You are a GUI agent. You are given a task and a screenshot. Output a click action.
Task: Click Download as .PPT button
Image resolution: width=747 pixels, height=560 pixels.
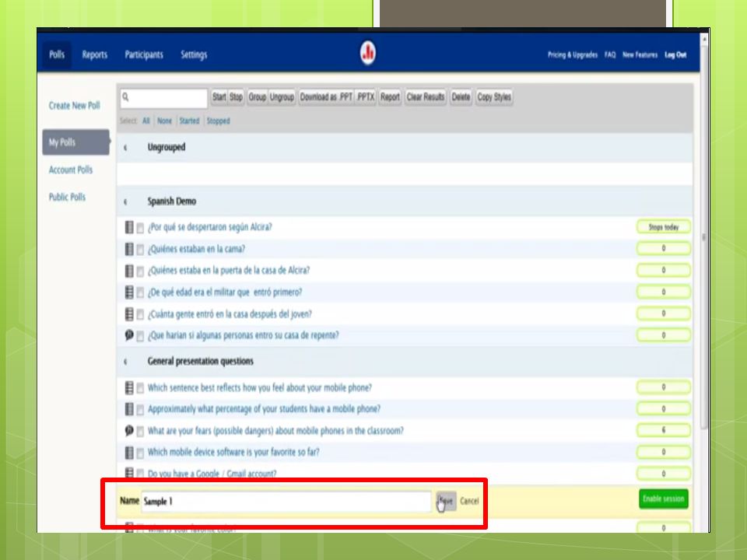coord(326,97)
